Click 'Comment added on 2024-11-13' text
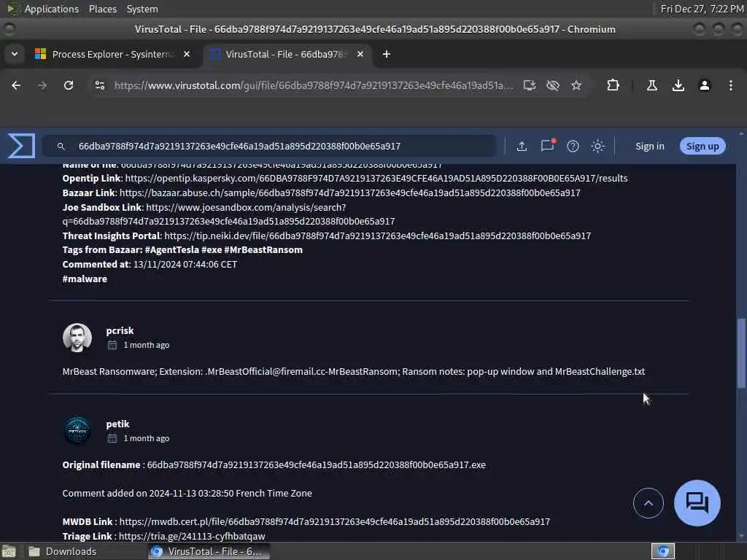 (x=187, y=494)
